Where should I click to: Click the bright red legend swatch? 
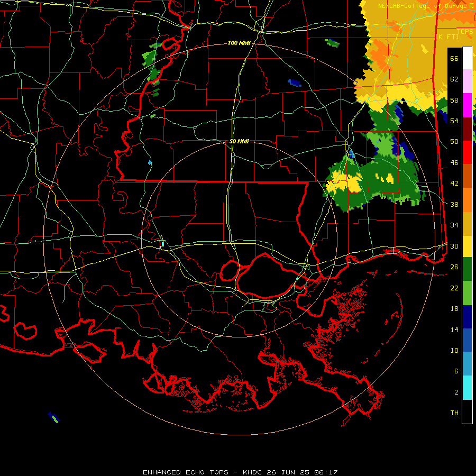coord(467,152)
